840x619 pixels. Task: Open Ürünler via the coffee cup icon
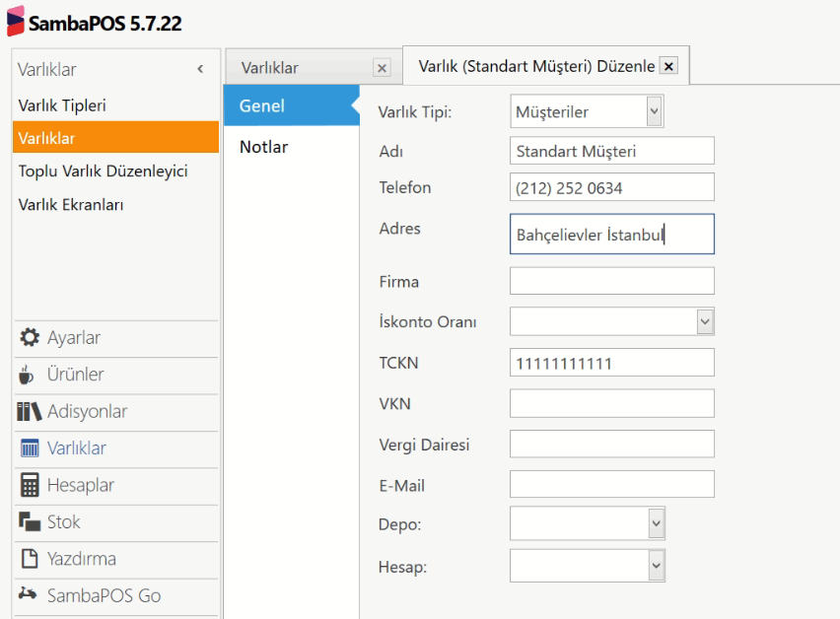pyautogui.click(x=28, y=375)
